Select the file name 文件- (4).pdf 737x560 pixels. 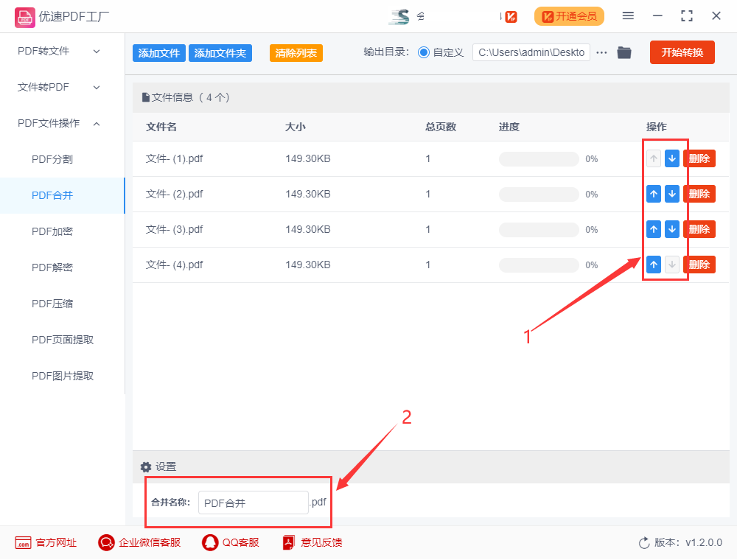pos(175,265)
